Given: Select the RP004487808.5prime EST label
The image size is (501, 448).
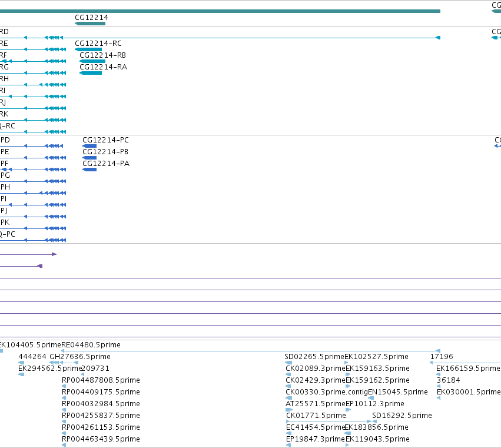Looking at the screenshot, I should pos(101,380).
